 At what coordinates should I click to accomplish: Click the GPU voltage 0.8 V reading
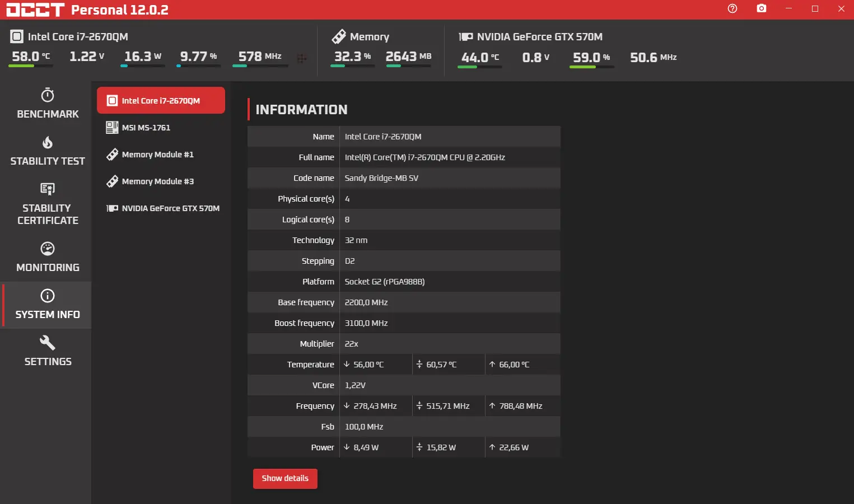(536, 58)
